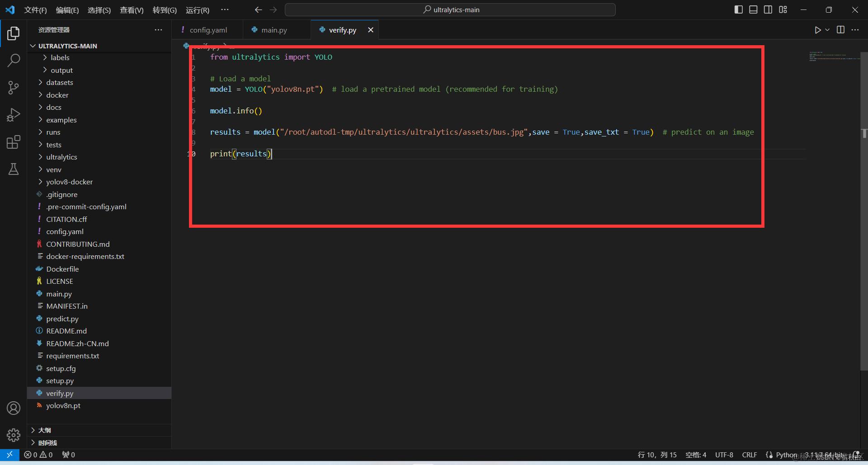Open predict.py from the file tree
The width and height of the screenshot is (868, 465).
point(99,319)
